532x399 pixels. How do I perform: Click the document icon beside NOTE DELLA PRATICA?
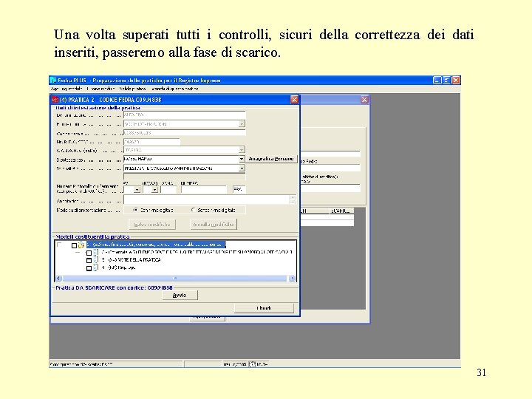(x=96, y=260)
